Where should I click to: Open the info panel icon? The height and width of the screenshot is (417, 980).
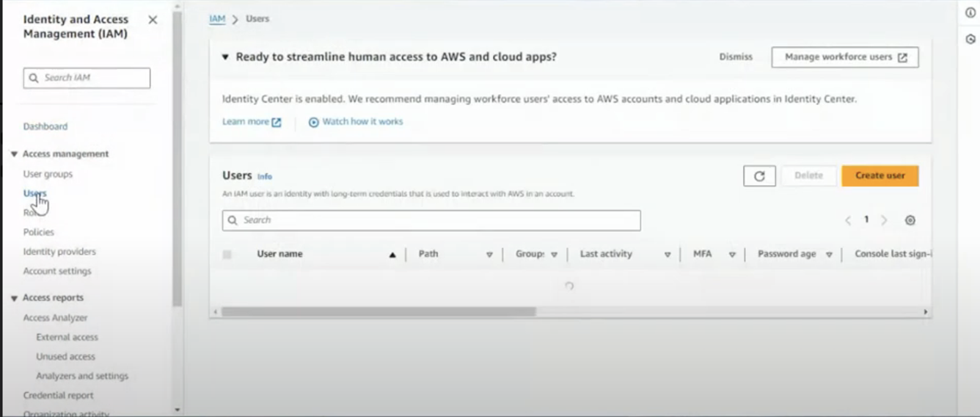970,12
